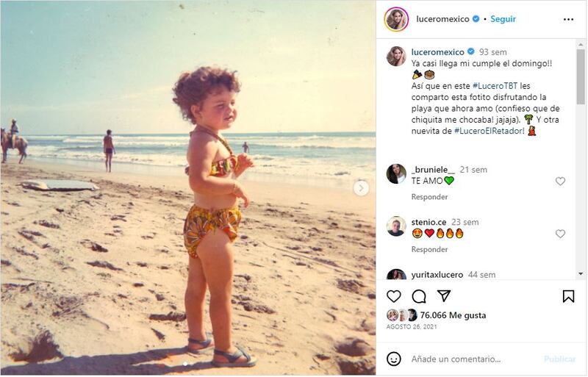Viewport: 588px width, 377px height.
Task: Reply to stenio.ce's comment via Responder
Action: [429, 249]
